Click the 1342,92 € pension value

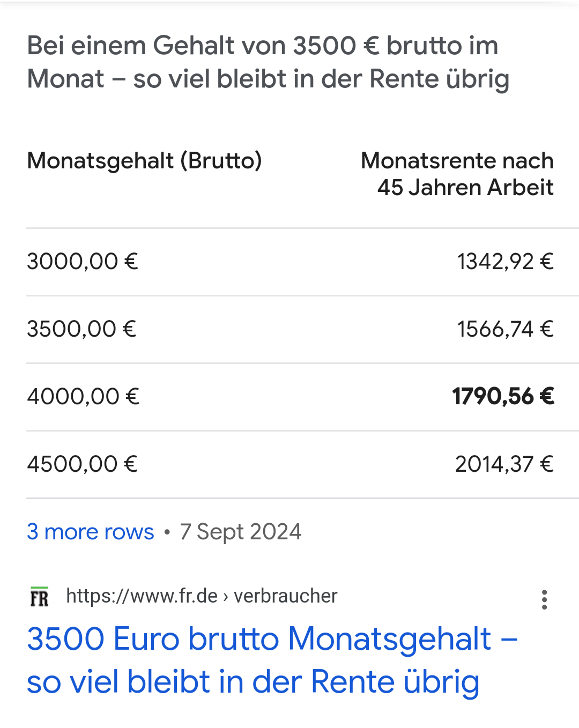pyautogui.click(x=505, y=261)
